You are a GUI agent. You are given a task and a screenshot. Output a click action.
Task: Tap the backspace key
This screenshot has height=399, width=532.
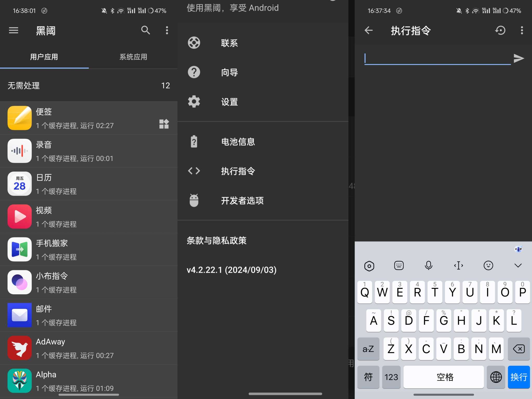click(519, 349)
